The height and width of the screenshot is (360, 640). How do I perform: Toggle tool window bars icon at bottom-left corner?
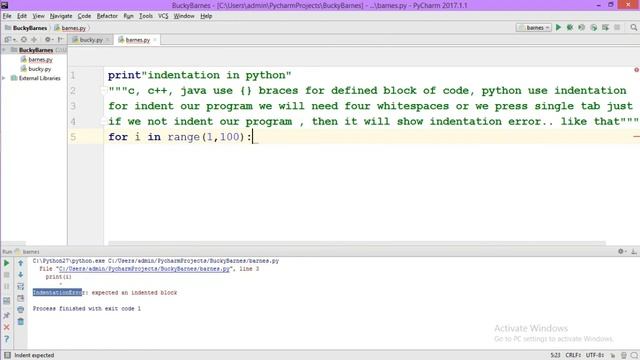[x=7, y=355]
